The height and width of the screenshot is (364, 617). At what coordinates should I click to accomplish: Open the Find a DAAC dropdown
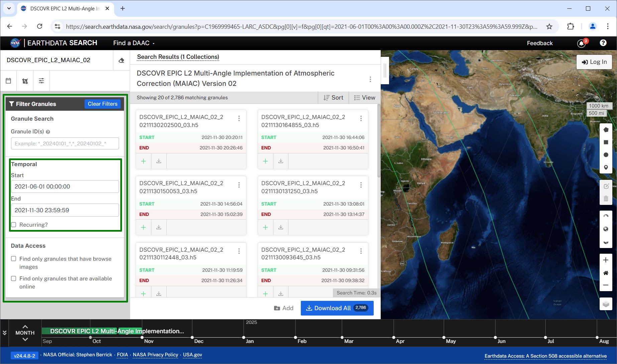coord(134,43)
